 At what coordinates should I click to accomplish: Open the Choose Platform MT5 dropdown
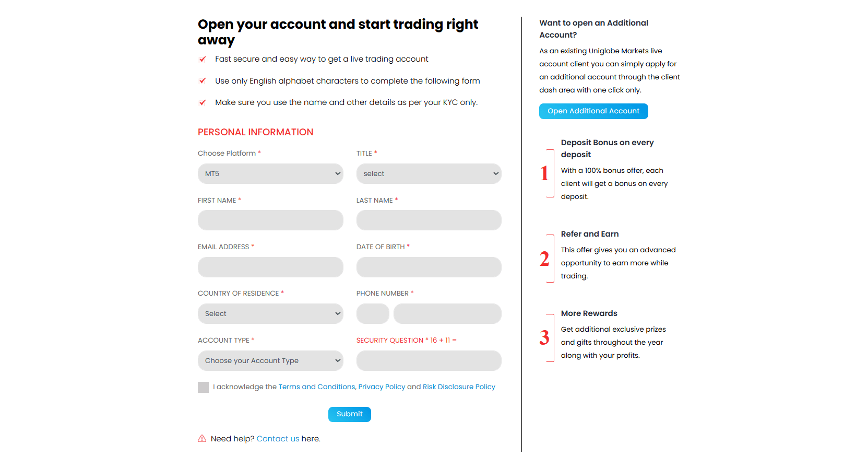tap(270, 173)
